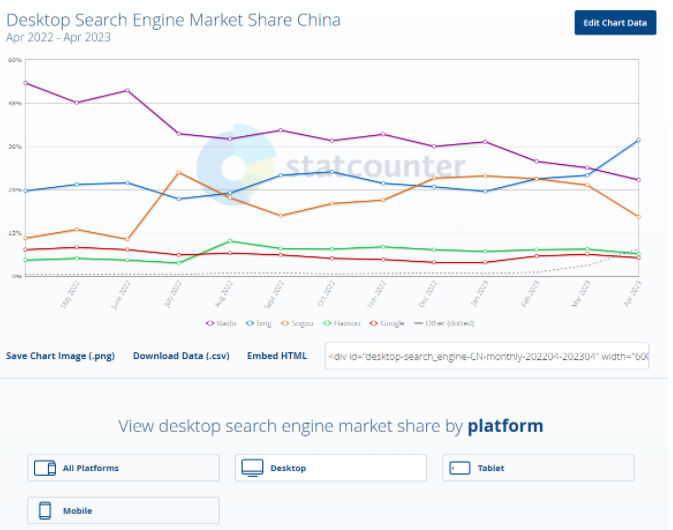This screenshot has width=673, height=530.
Task: Save the chart image as PNG
Action: 61,358
